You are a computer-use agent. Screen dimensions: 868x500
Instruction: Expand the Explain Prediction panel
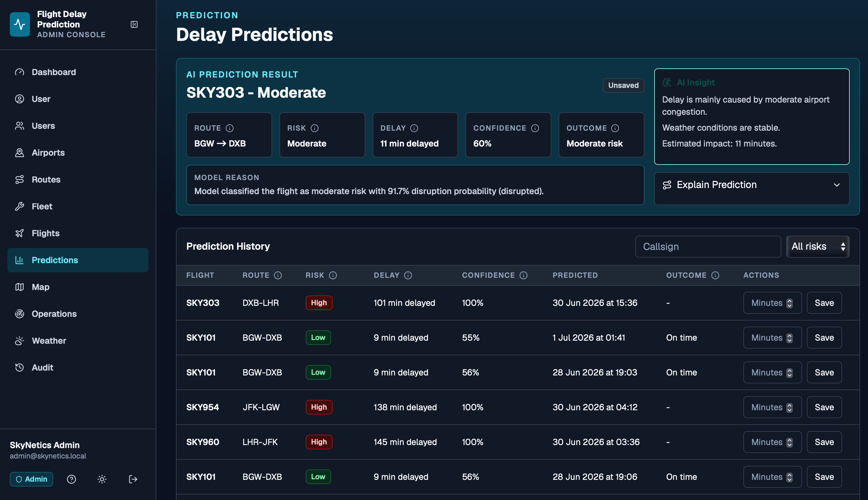click(x=752, y=185)
